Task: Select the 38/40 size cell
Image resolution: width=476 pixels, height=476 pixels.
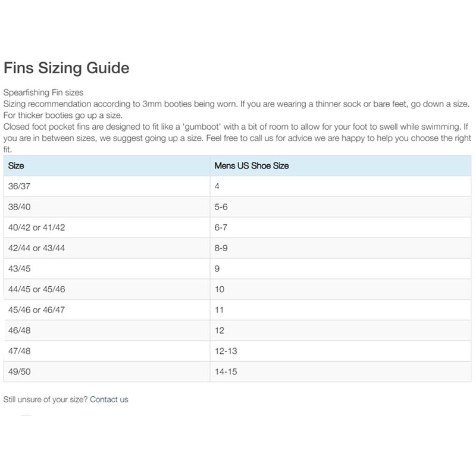Action: point(21,206)
